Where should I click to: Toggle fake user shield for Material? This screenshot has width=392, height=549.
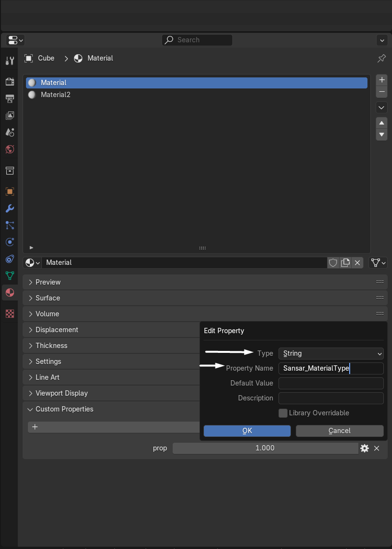333,262
